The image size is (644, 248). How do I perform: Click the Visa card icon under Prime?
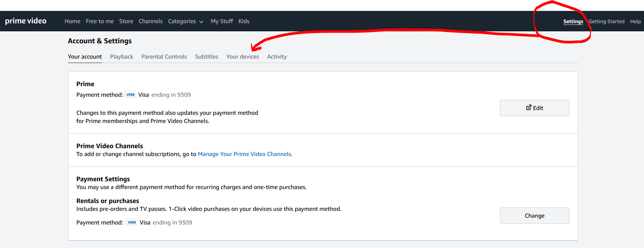(x=131, y=95)
